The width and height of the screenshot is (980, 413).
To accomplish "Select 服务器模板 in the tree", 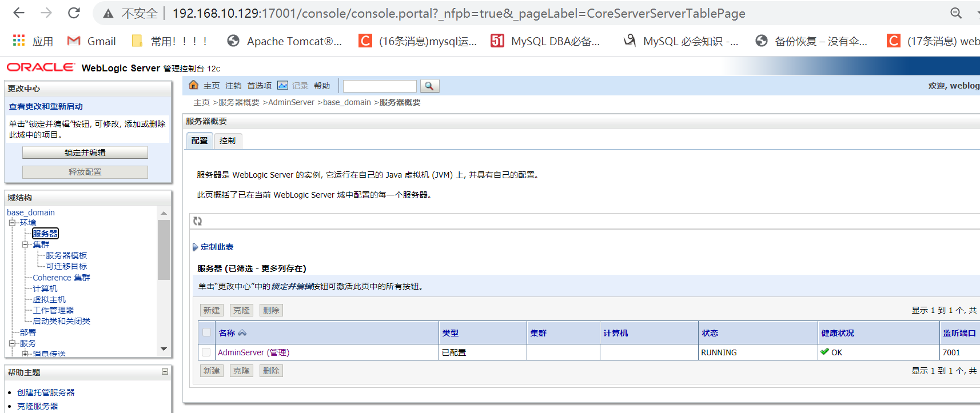I will pyautogui.click(x=66, y=255).
